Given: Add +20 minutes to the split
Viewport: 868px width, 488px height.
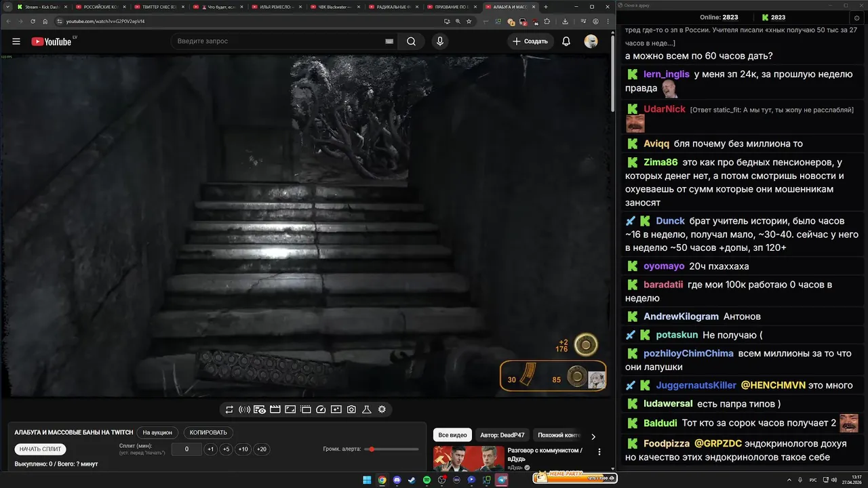Looking at the screenshot, I should click(x=261, y=449).
